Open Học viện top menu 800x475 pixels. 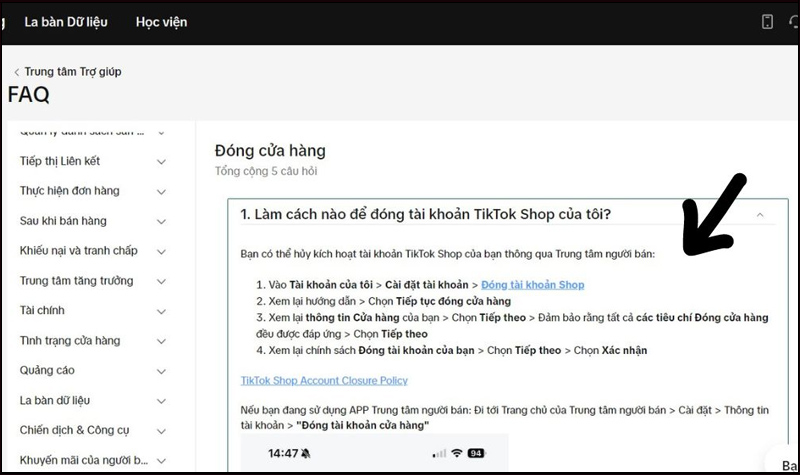click(x=161, y=22)
